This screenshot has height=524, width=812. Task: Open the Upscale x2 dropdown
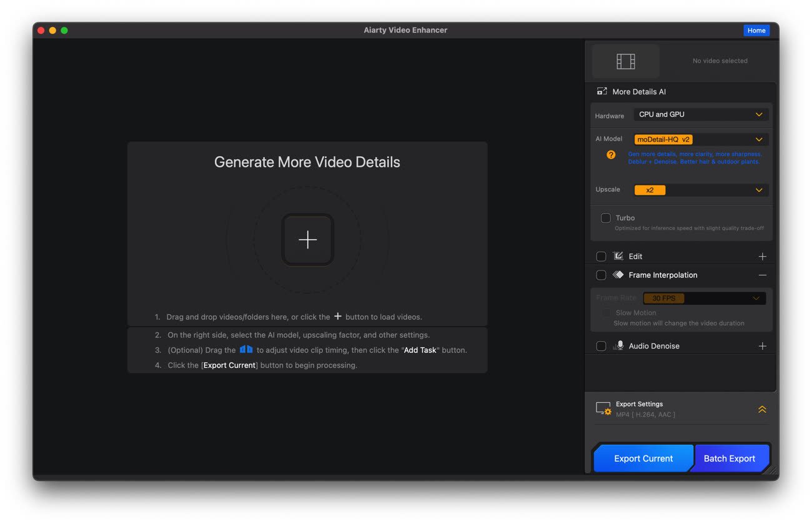[701, 190]
